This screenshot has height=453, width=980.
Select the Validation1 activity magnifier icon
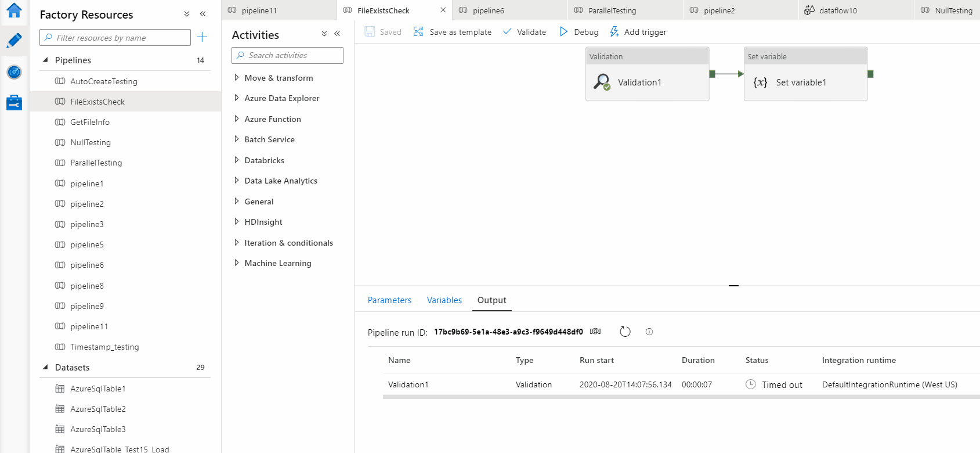602,82
